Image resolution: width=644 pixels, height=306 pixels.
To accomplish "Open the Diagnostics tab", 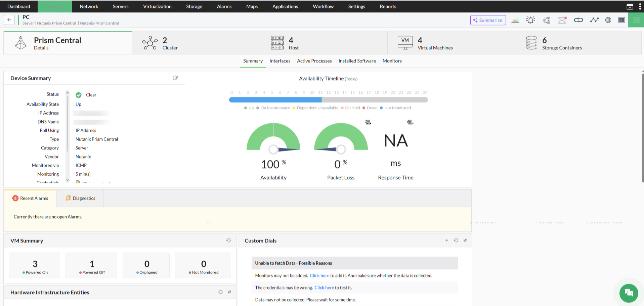I will 80,199.
